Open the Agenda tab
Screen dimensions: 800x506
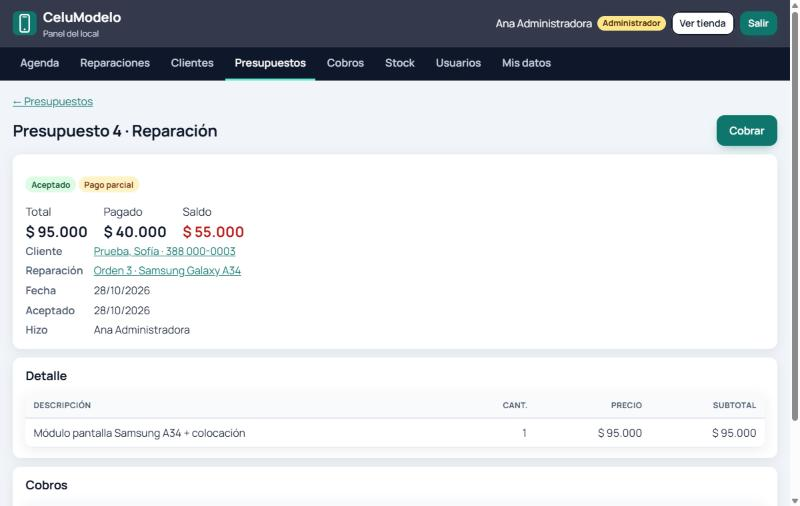pos(39,63)
